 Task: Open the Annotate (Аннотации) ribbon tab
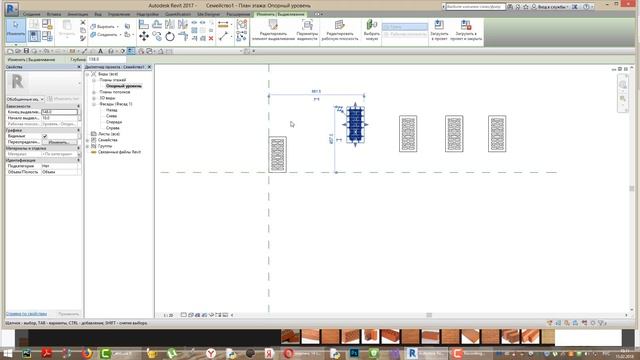[x=78, y=14]
